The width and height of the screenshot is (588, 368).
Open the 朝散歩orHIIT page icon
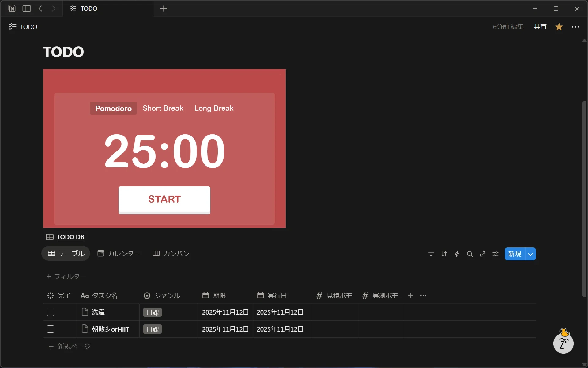click(x=85, y=329)
